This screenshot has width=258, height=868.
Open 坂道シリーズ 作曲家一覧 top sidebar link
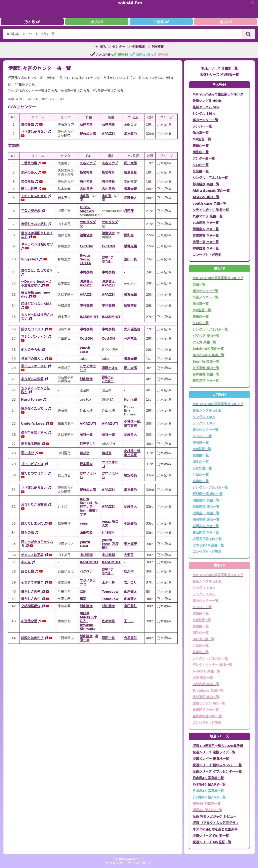[219, 68]
